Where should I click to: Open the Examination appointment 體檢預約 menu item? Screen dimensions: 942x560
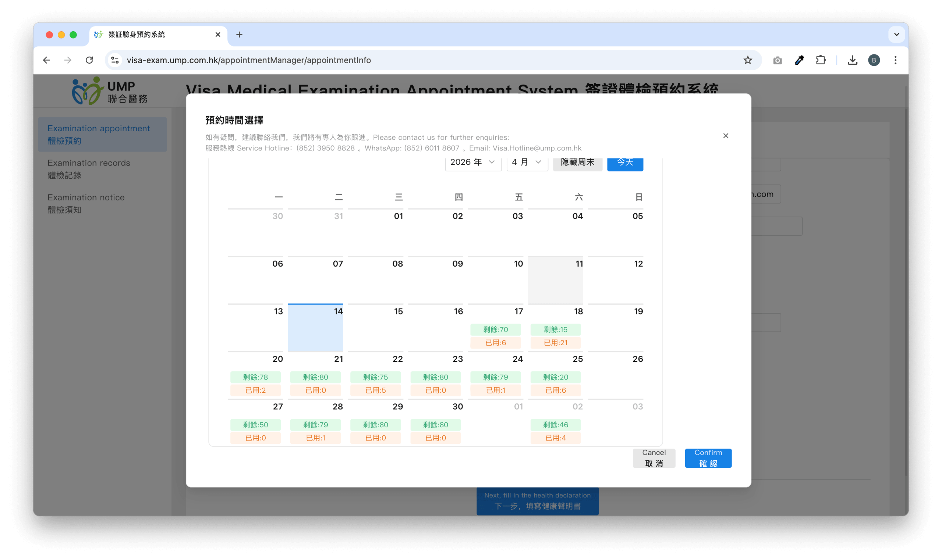102,135
